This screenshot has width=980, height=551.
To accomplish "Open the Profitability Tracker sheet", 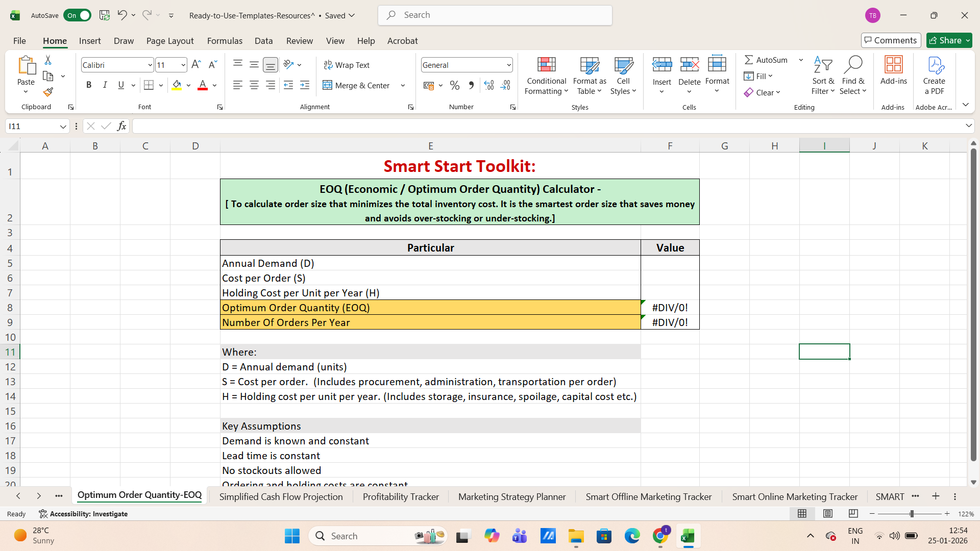I will click(400, 496).
